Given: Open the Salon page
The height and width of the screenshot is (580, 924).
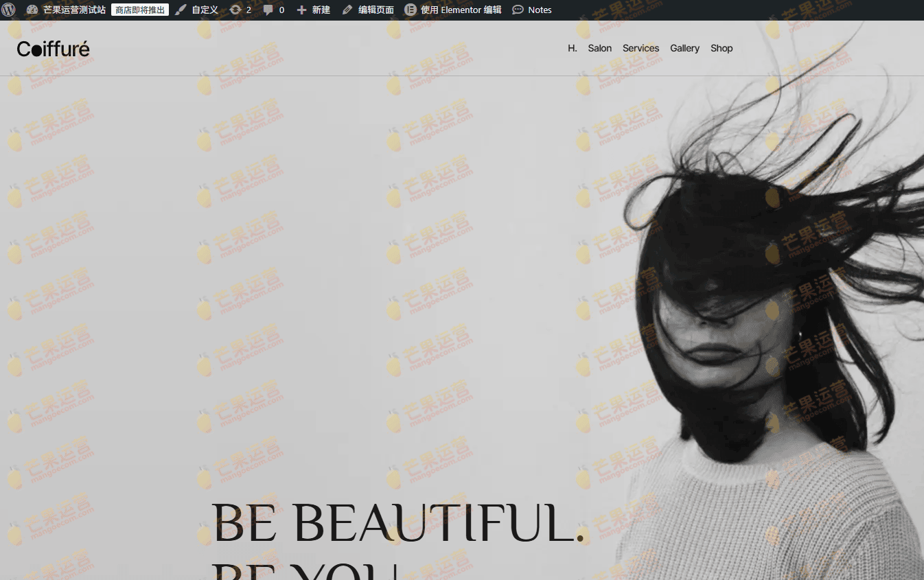Looking at the screenshot, I should (x=600, y=48).
